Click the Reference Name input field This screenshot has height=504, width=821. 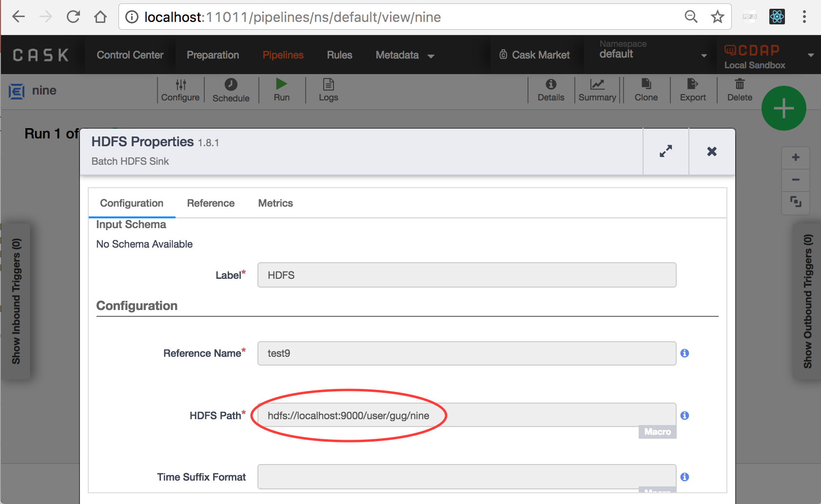pos(467,353)
